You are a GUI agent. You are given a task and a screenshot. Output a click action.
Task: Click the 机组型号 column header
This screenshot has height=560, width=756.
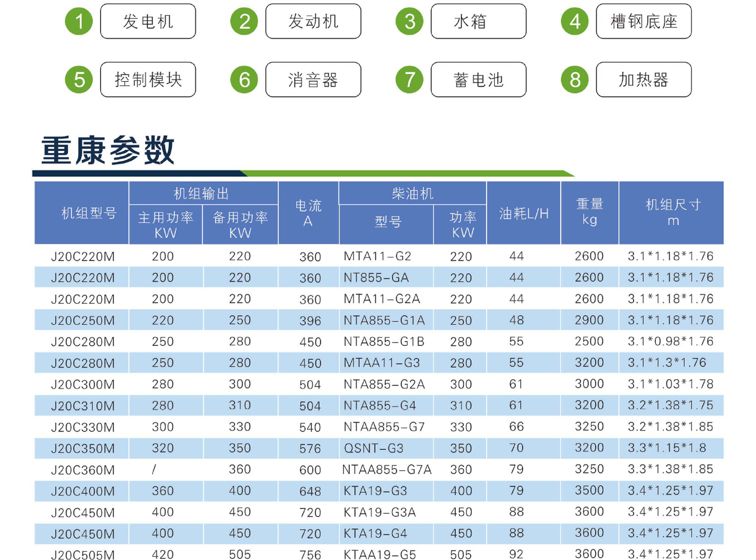(82, 213)
